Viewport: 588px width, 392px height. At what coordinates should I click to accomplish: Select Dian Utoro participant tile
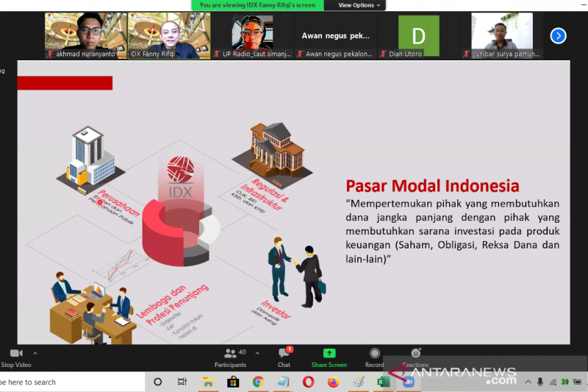coord(418,35)
